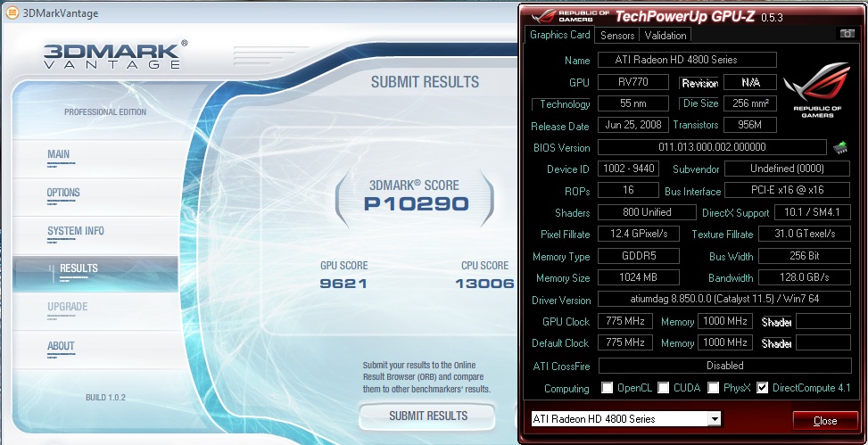Viewport: 868px width, 445px height.
Task: Click the Texture Fillrate 31.0 GTexel/s field
Action: point(805,234)
